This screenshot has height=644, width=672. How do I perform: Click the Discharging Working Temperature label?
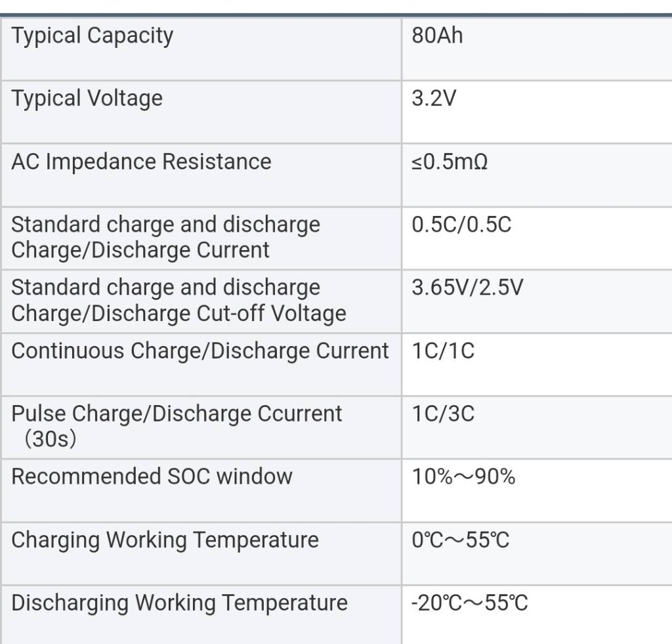[x=179, y=602]
